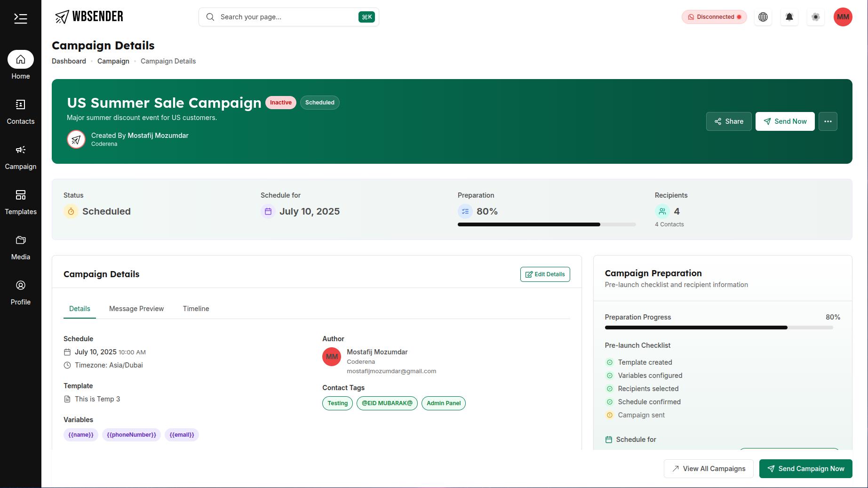Image resolution: width=868 pixels, height=488 pixels.
Task: Select the Campaign megaphone icon in sidebar
Action: [20, 150]
